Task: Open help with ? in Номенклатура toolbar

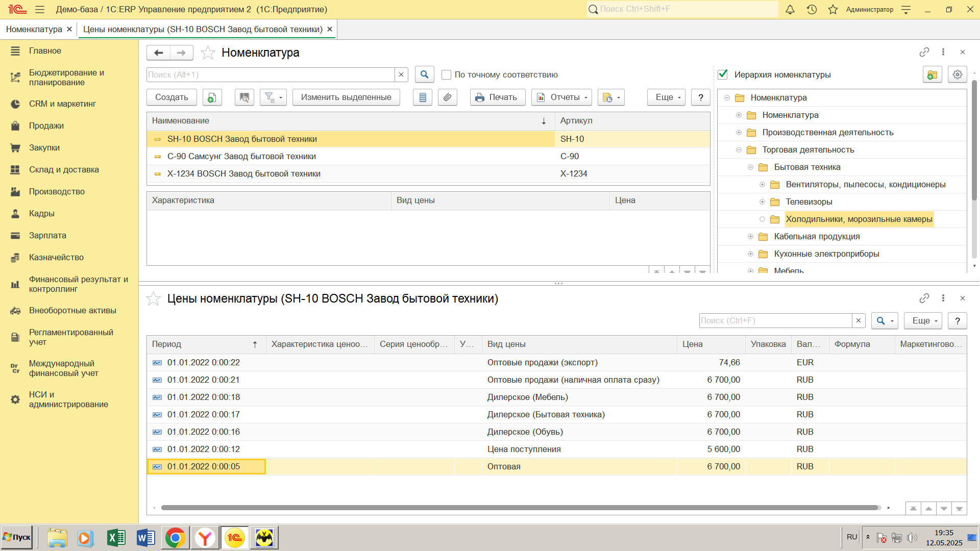Action: tap(701, 97)
